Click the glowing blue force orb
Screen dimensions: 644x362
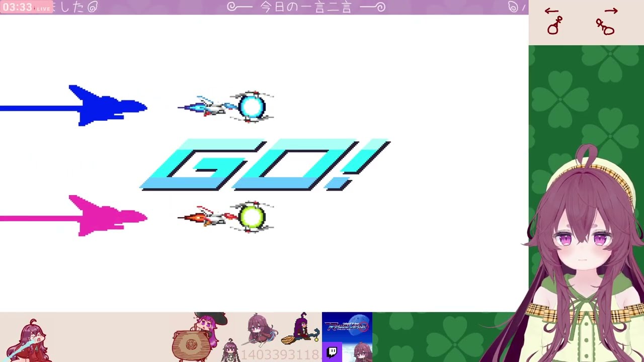tap(252, 107)
